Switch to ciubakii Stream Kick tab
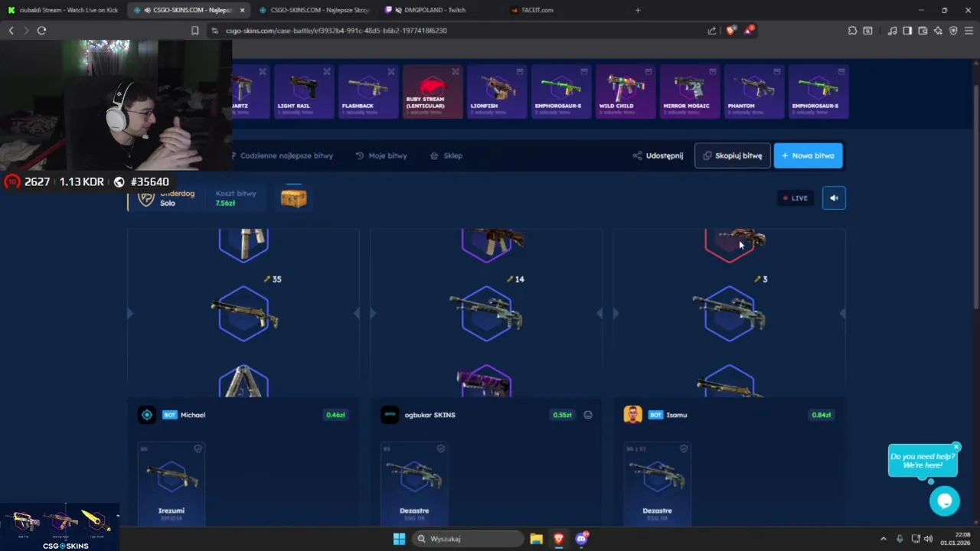Screen dimensions: 980x551 (x=63, y=10)
